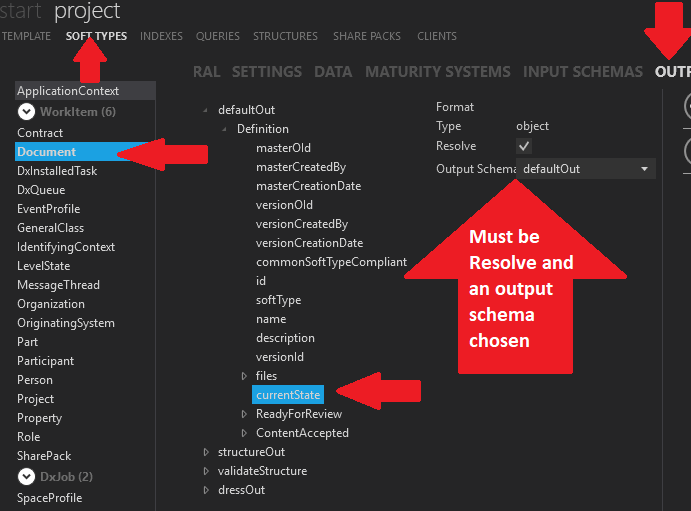Click the masterCreatedBy property
Image resolution: width=691 pixels, height=511 pixels.
pos(301,167)
